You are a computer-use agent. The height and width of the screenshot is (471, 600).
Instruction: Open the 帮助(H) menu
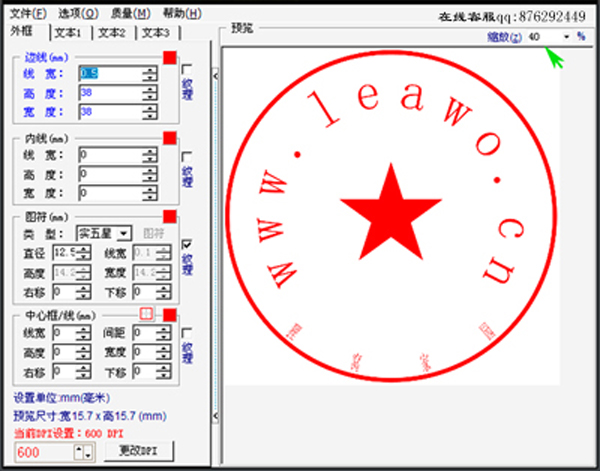point(182,13)
